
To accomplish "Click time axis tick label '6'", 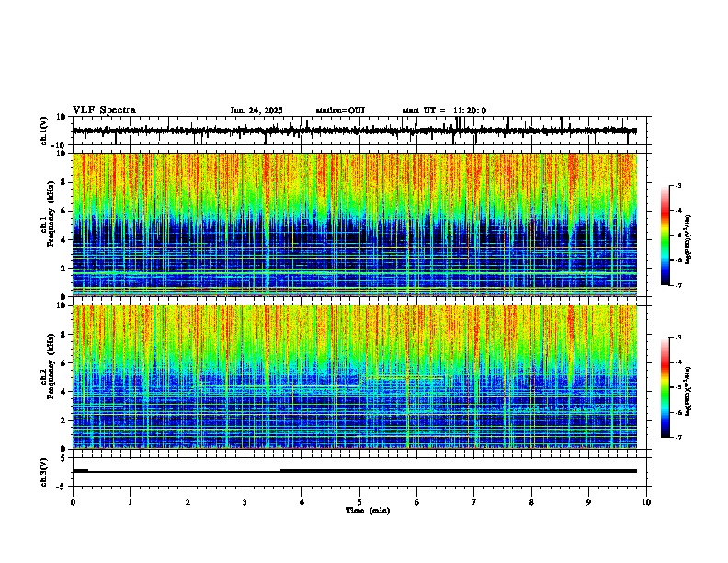I will 417,502.
